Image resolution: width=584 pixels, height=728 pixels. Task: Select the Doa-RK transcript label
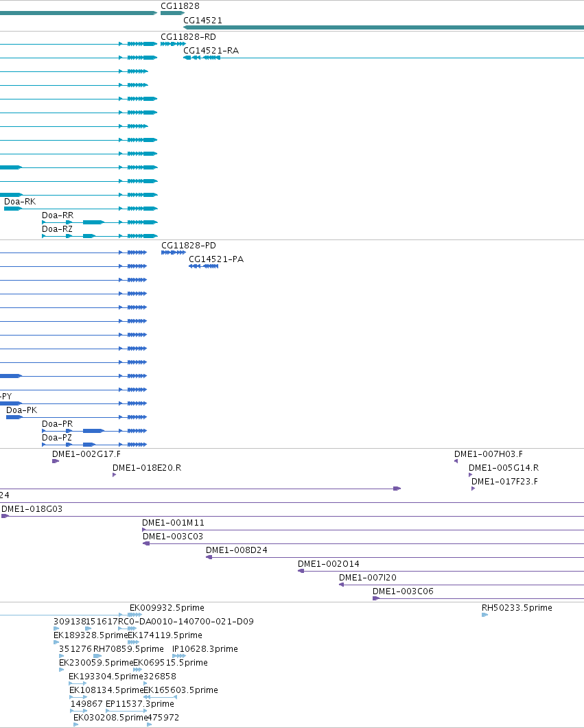pos(20,202)
